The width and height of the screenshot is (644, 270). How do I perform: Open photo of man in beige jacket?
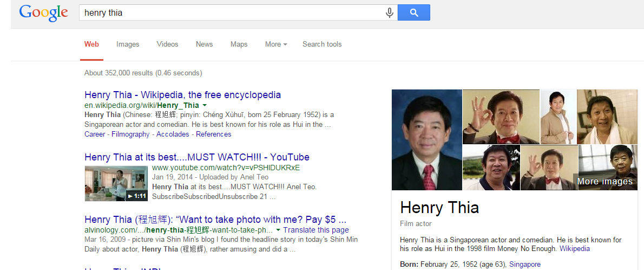click(x=558, y=117)
